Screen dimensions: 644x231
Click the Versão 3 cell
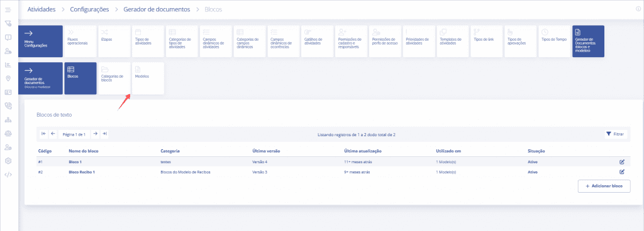click(x=260, y=172)
